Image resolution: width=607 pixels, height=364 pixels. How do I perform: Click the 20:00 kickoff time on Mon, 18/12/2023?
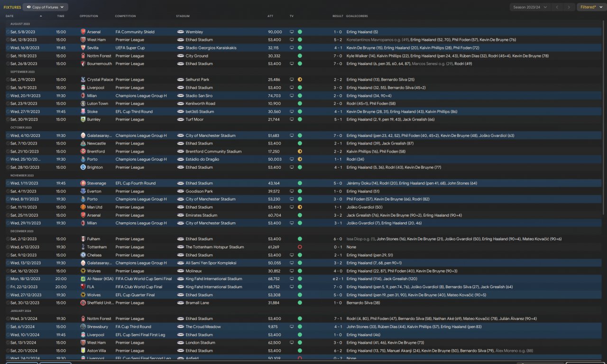(61, 279)
